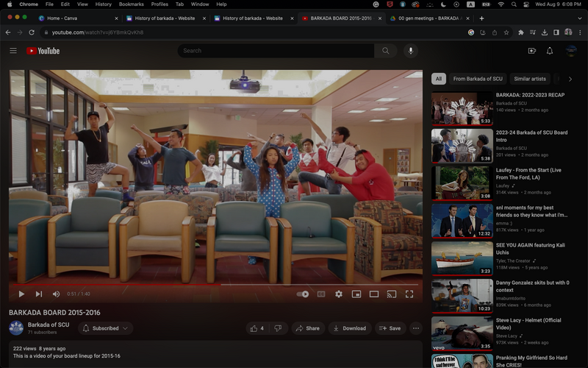The height and width of the screenshot is (368, 588).
Task: Open the Create video camera icon
Action: pos(531,51)
